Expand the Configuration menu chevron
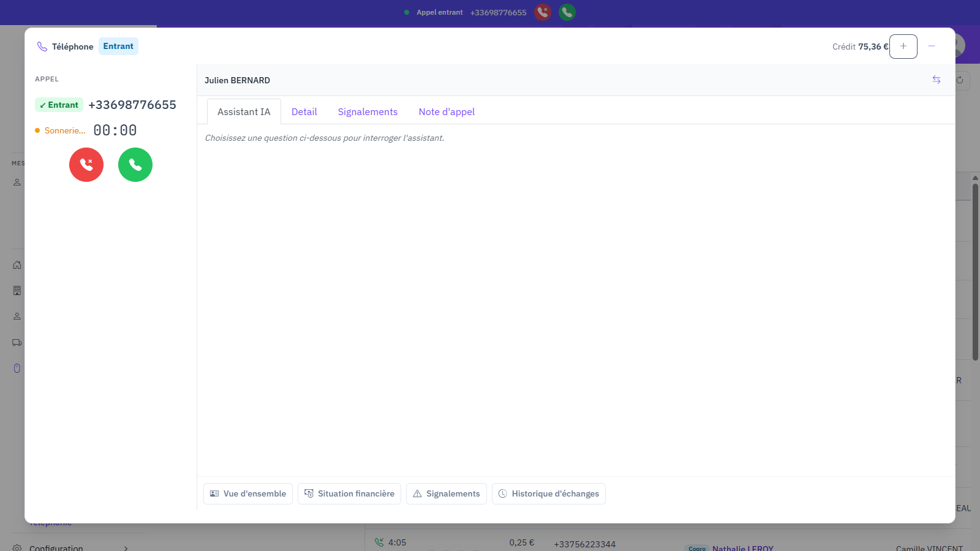 pyautogui.click(x=126, y=548)
